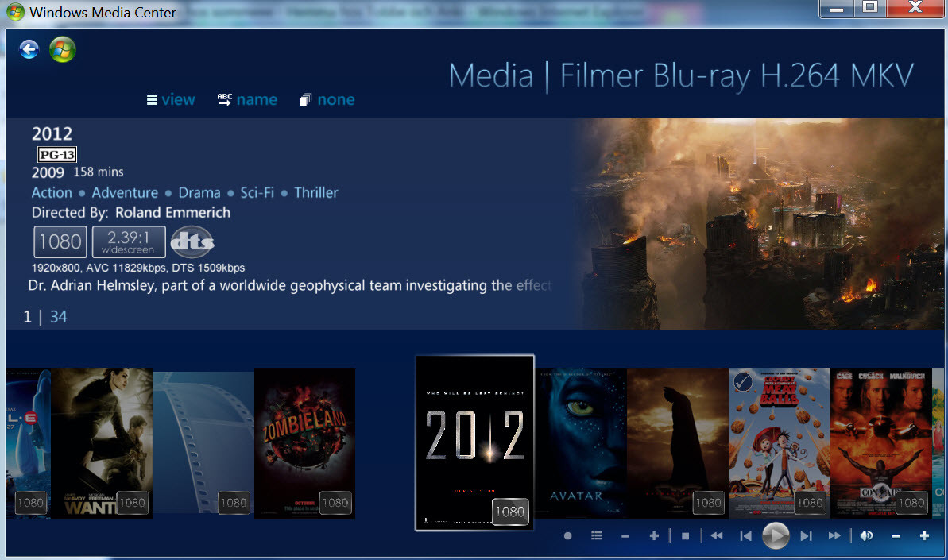This screenshot has width=948, height=560.
Task: Toggle the watched checkmark on Meatballs poster
Action: (x=742, y=382)
